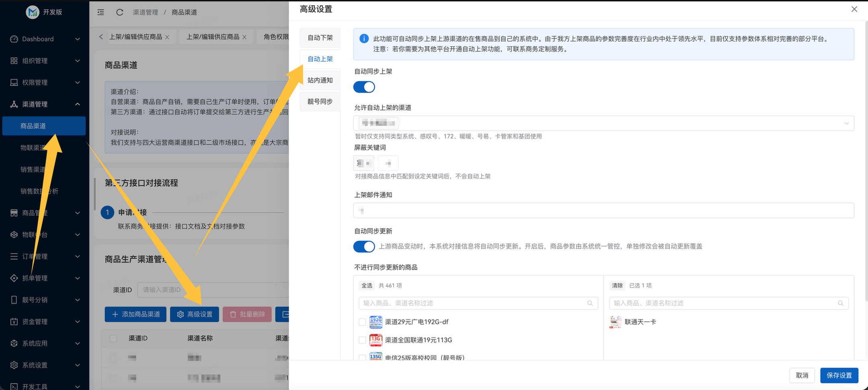
Task: Click the search icon in right selected filter
Action: (840, 303)
